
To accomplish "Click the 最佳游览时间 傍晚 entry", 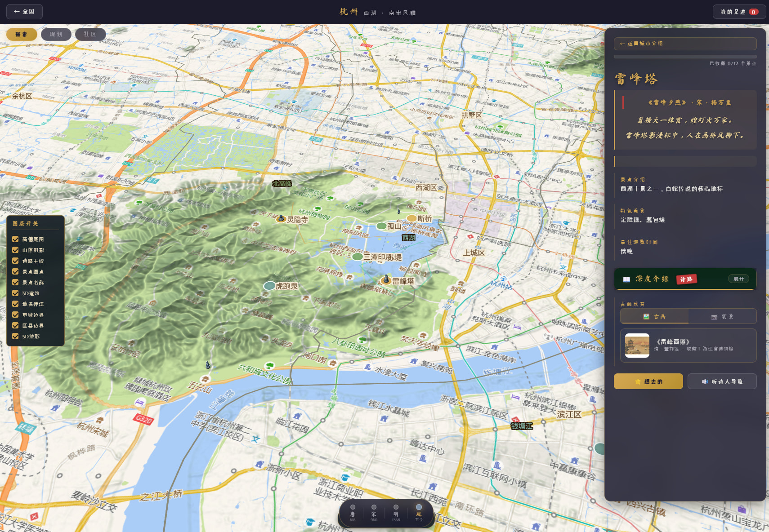I will [x=685, y=247].
